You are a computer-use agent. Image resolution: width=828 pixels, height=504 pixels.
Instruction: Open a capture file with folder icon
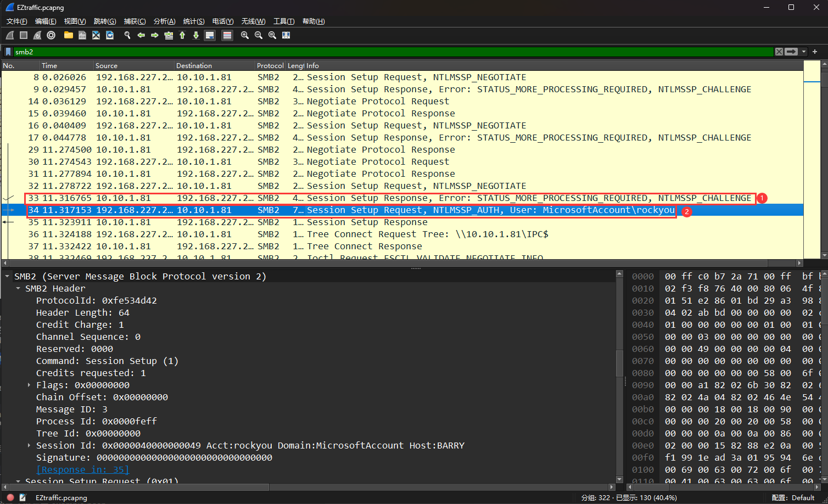(x=69, y=35)
